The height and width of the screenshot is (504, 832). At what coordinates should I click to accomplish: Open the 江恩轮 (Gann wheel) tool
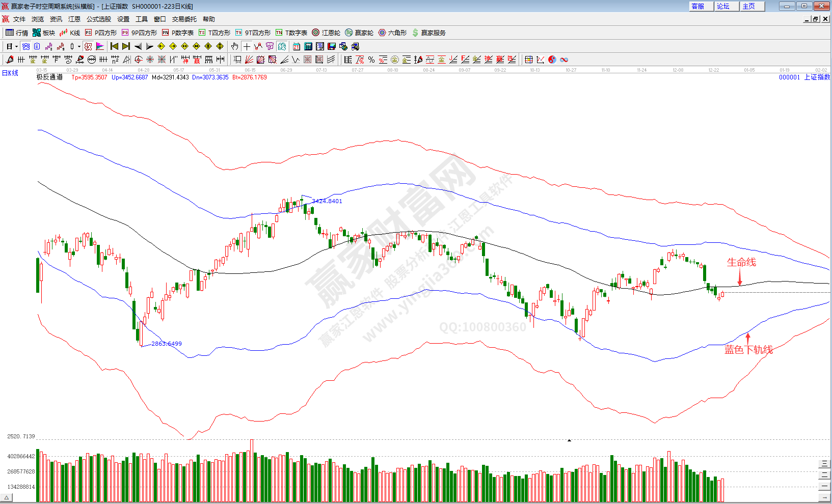(x=326, y=33)
